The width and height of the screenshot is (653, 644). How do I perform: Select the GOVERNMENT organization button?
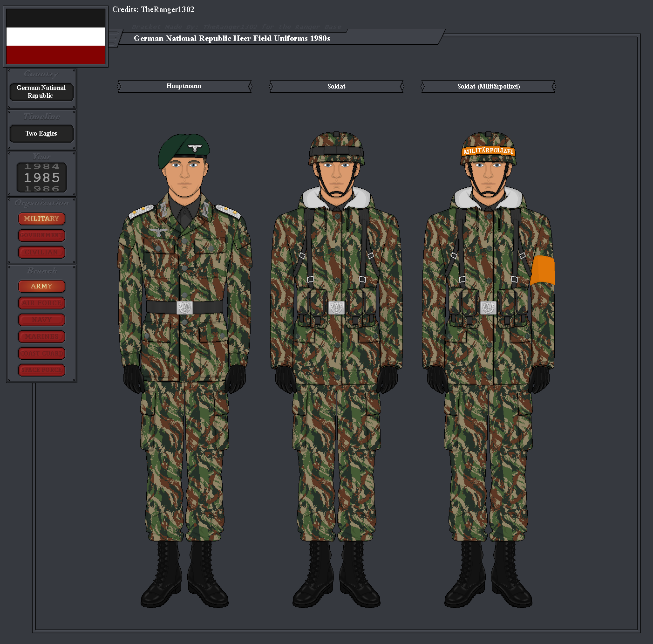tap(41, 235)
